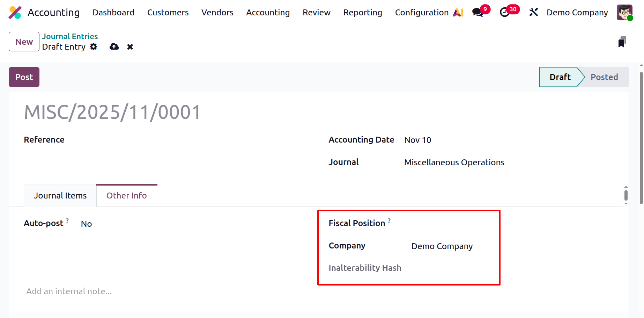Click the Odoo Accounting app logo
644x318 pixels.
[x=15, y=13]
